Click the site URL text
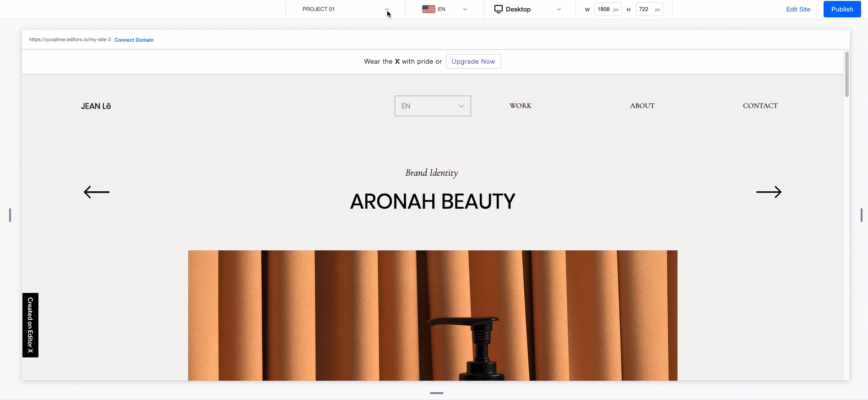This screenshot has height=400, width=868. tap(70, 40)
